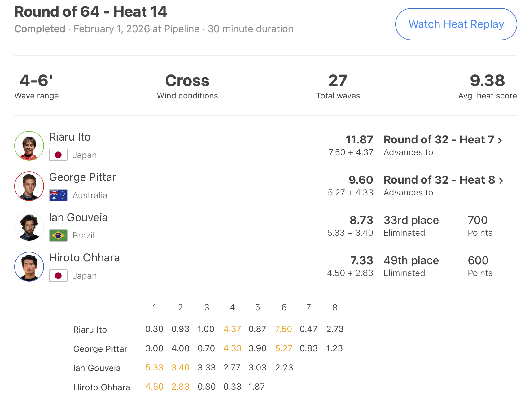Open Riaru Ito's profile photo

click(x=29, y=146)
